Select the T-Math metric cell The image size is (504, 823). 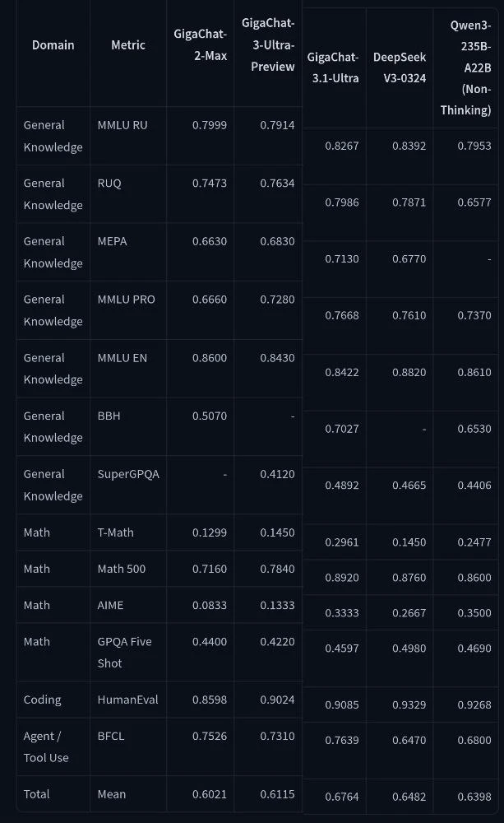[115, 532]
